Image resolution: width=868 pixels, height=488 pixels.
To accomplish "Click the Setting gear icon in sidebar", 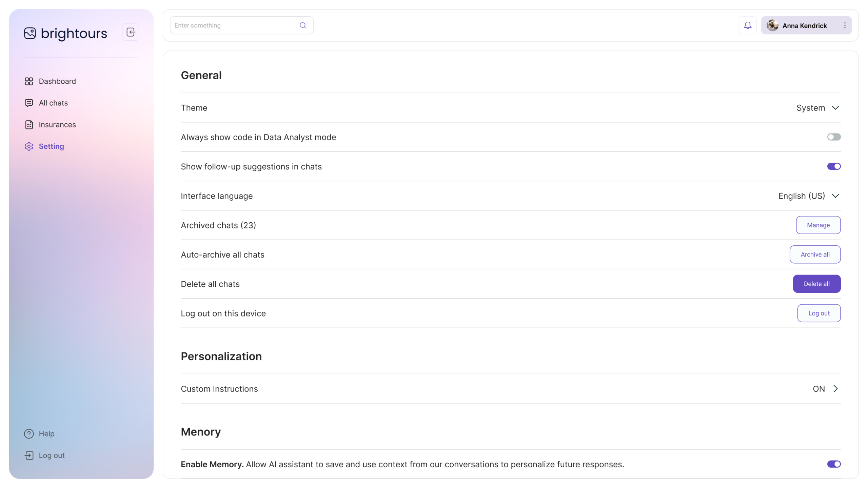I will tap(29, 146).
